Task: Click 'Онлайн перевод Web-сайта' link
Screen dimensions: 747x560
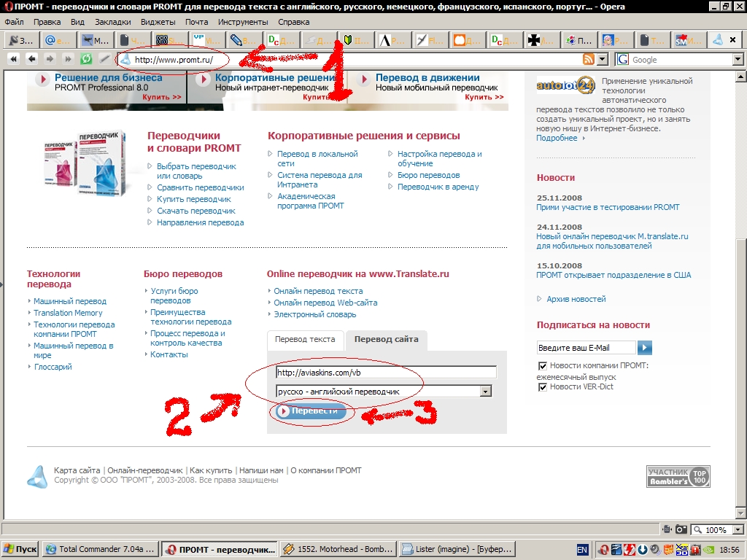Action: click(325, 303)
